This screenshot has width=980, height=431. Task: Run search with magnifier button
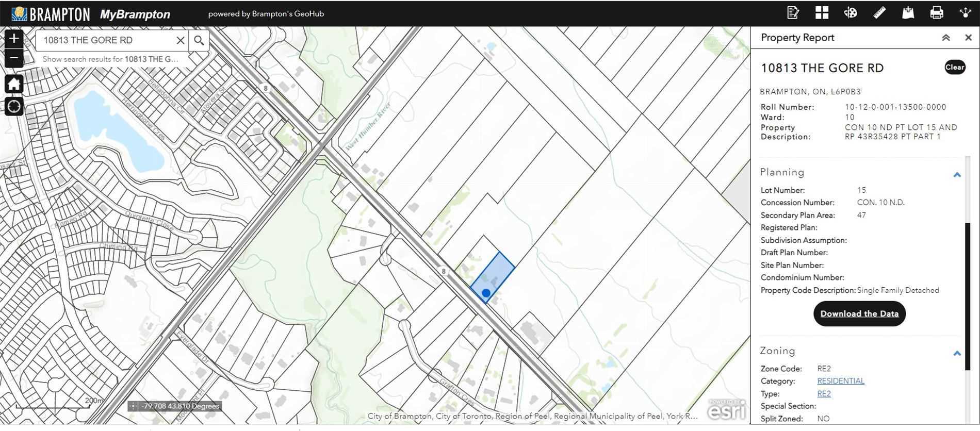click(x=199, y=40)
